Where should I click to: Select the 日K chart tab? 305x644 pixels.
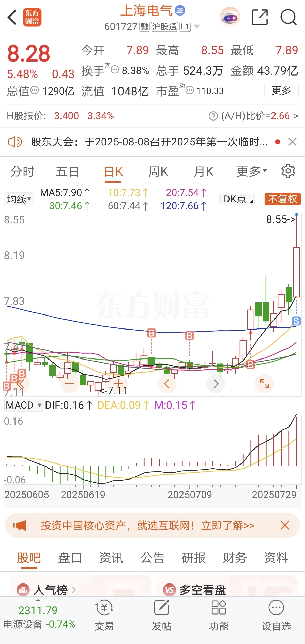pos(113,172)
